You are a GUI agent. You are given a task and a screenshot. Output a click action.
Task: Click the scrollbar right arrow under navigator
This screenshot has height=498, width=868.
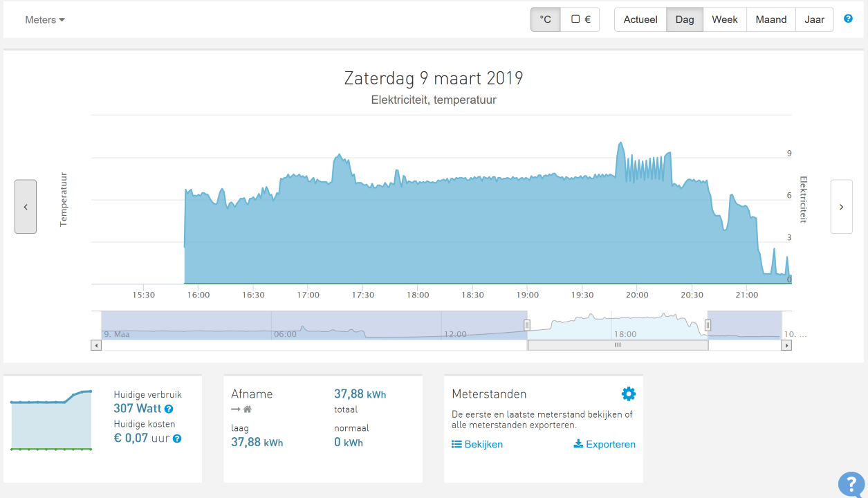tap(786, 345)
